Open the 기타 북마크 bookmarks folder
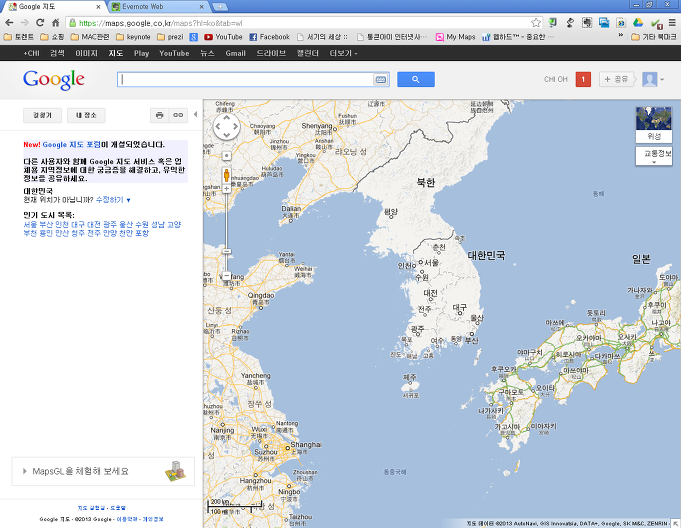 pyautogui.click(x=654, y=37)
